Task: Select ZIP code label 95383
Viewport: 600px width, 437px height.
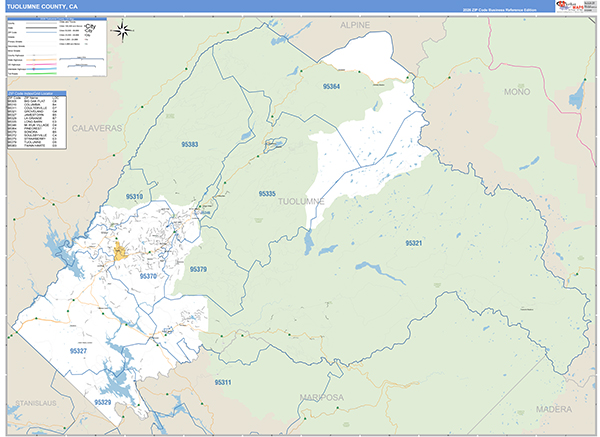Action: (190, 144)
